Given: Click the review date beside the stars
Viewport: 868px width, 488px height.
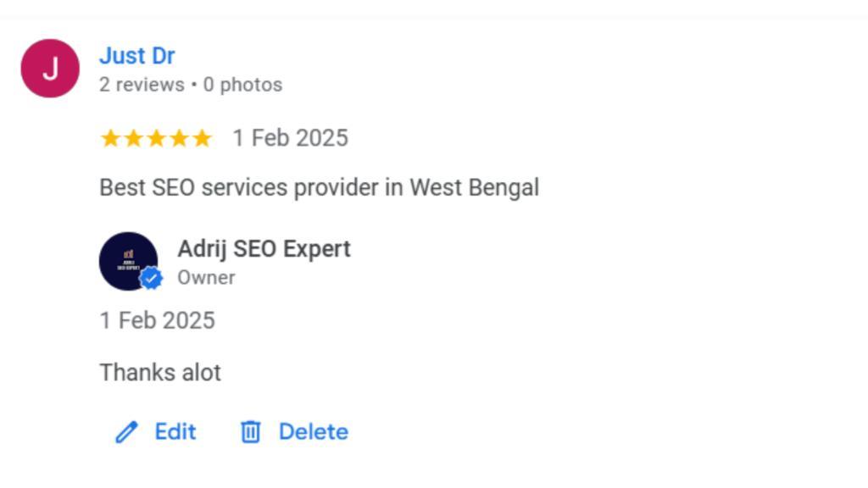Looking at the screenshot, I should point(290,138).
